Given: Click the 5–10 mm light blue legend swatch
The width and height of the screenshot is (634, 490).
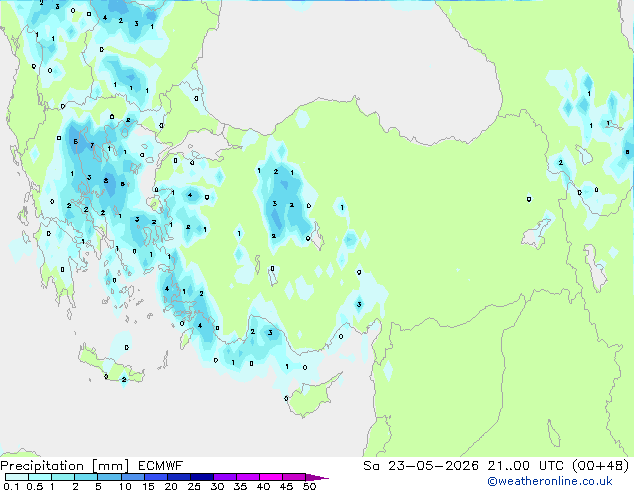Looking at the screenshot, I should click(109, 477).
